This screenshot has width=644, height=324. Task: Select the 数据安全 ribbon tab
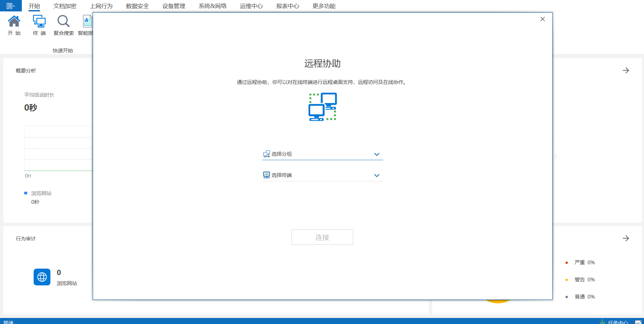pos(137,6)
